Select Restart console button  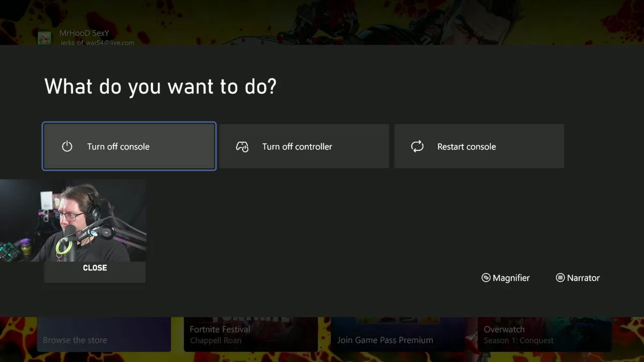(479, 146)
